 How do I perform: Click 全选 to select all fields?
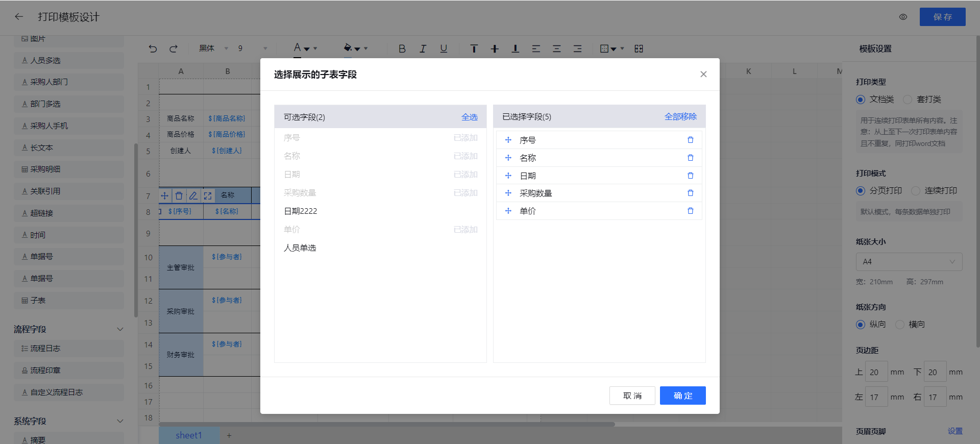click(x=470, y=117)
